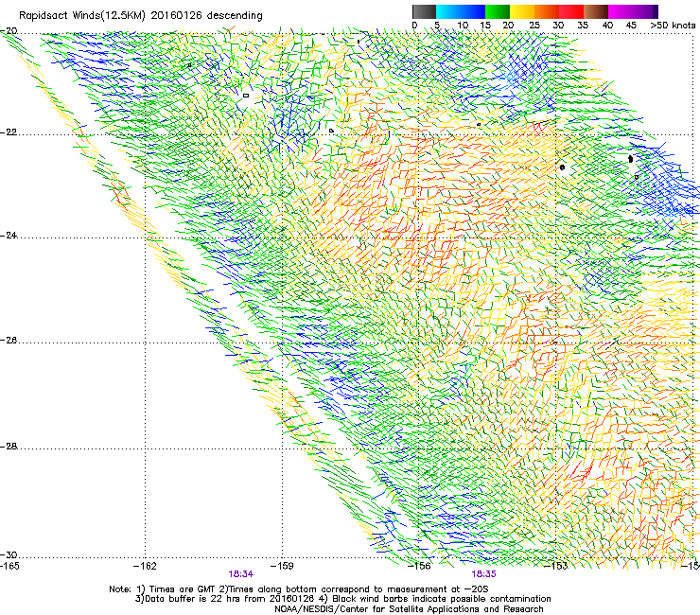
Task: Select the yellow 20-25 knots legend swatch
Action: [522, 11]
